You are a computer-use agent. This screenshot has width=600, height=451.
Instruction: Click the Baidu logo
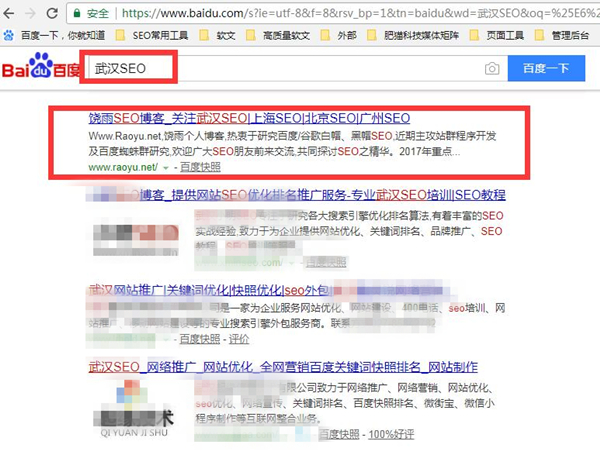[41, 65]
